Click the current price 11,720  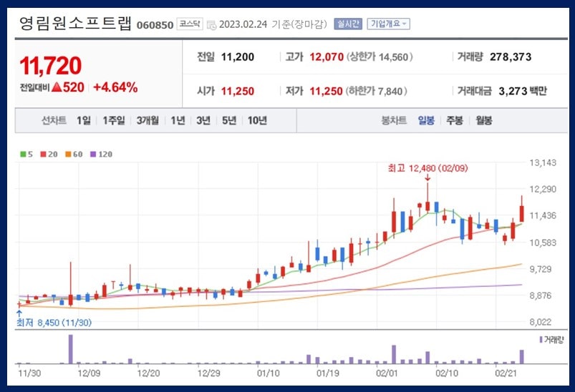click(51, 66)
